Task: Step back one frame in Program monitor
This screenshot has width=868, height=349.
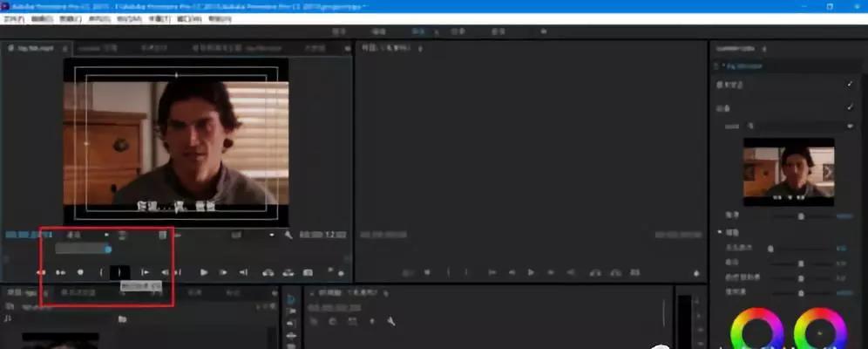Action: [512, 272]
